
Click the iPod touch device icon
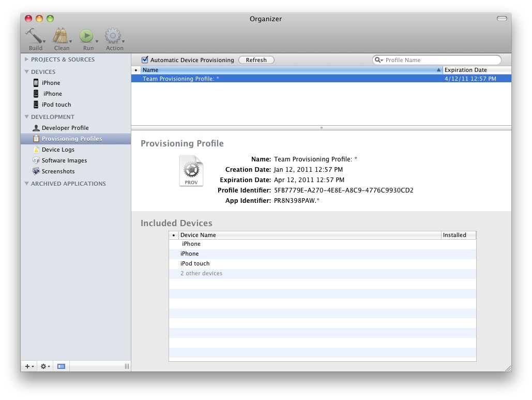36,104
